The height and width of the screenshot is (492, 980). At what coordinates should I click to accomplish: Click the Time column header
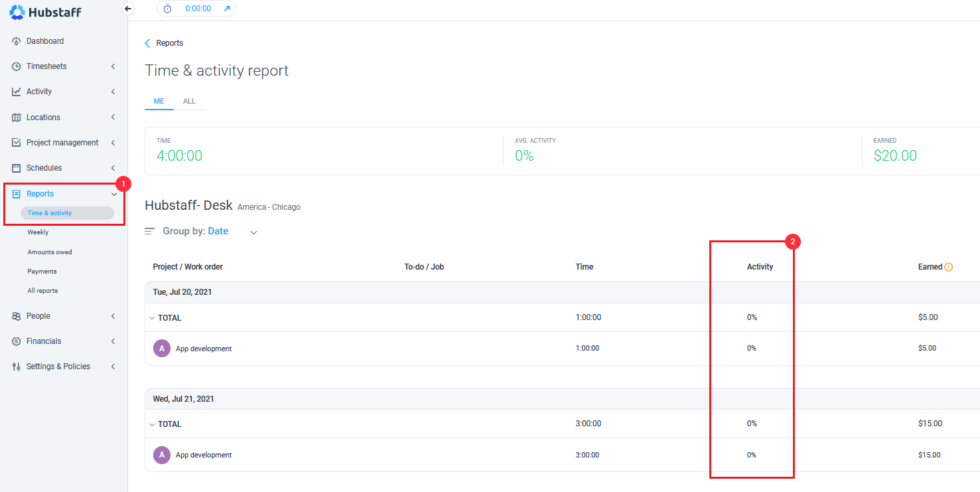click(585, 267)
